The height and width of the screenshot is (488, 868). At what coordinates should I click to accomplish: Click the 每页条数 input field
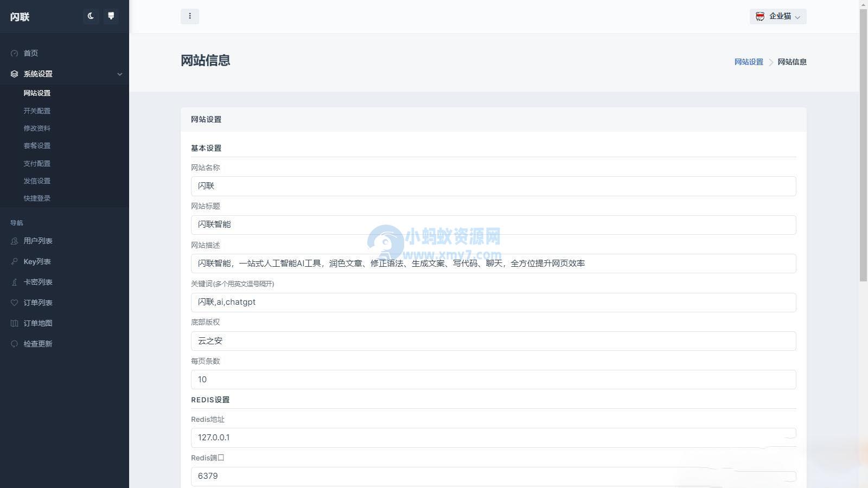click(x=493, y=380)
